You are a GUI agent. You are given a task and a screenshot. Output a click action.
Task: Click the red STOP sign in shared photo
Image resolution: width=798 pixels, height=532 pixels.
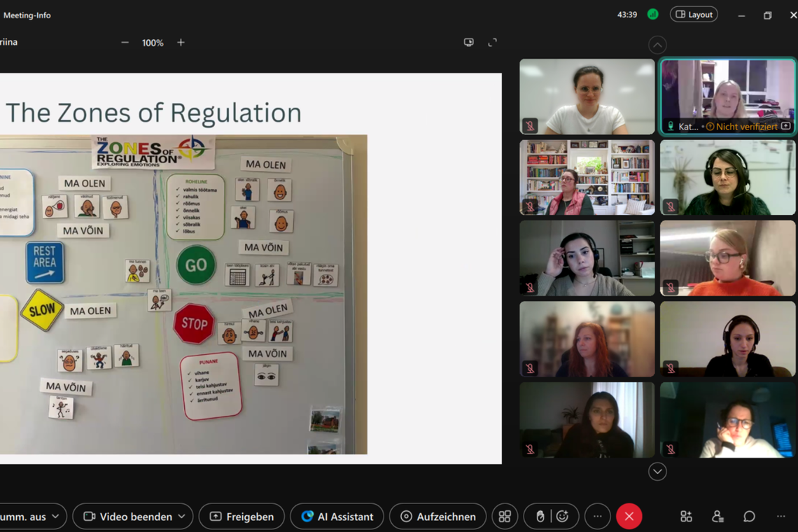[x=194, y=323]
